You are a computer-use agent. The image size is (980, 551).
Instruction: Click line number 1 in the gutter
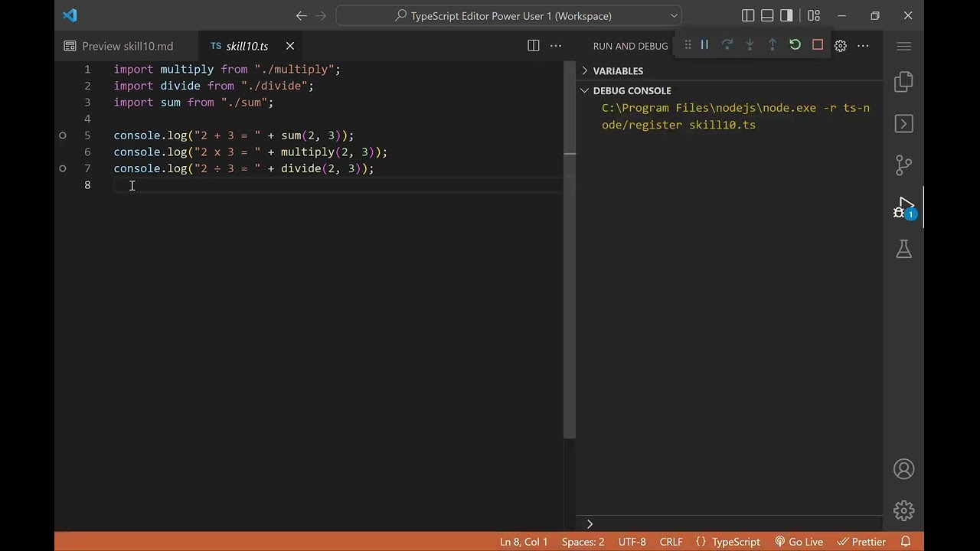(87, 69)
